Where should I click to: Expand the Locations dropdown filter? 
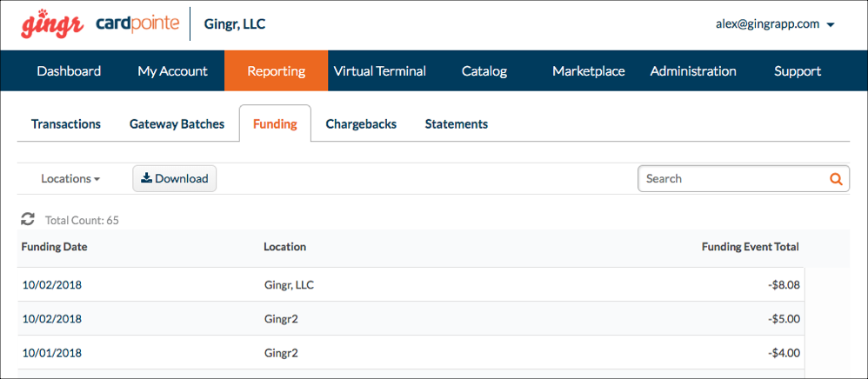70,179
